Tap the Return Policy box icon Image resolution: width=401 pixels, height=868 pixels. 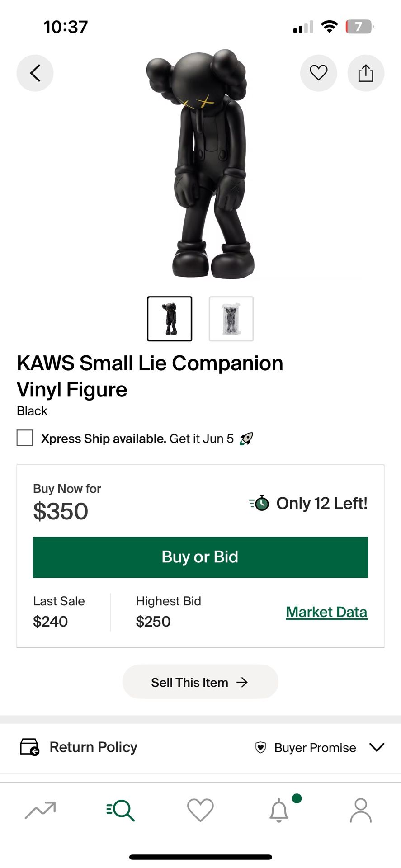click(29, 747)
